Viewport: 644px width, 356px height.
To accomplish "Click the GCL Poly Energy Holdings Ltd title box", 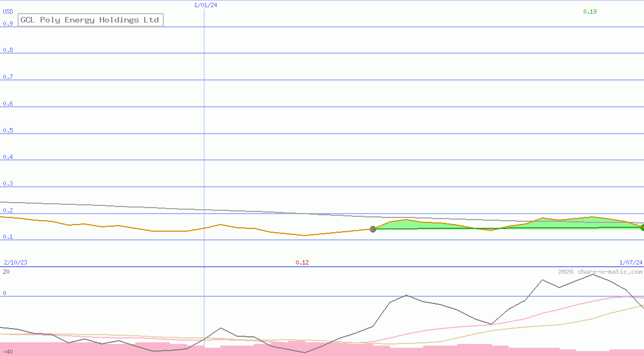I will click(91, 20).
